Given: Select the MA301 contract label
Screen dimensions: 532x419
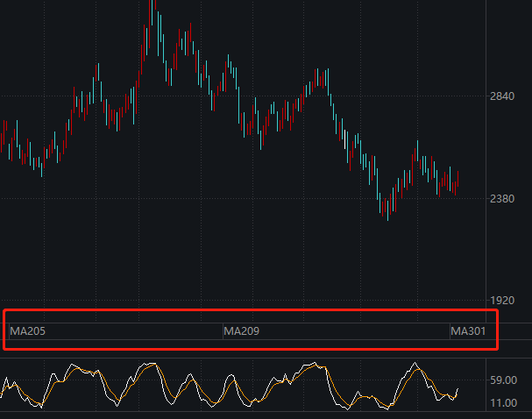Looking at the screenshot, I should [468, 331].
